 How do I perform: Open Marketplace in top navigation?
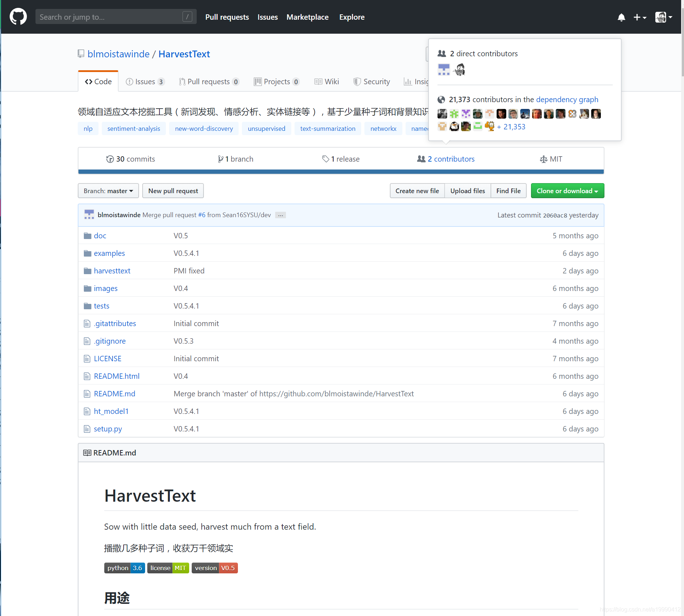307,17
